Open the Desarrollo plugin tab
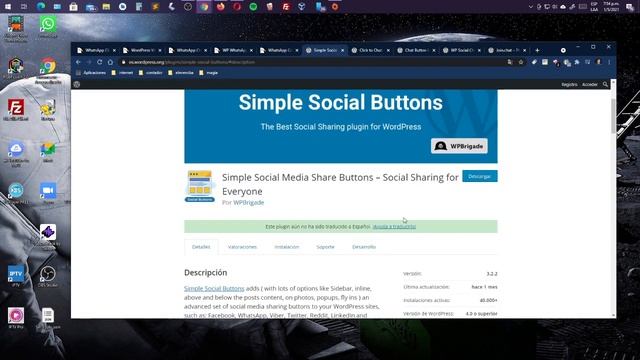Screen dimensions: 640x360 tap(364, 247)
